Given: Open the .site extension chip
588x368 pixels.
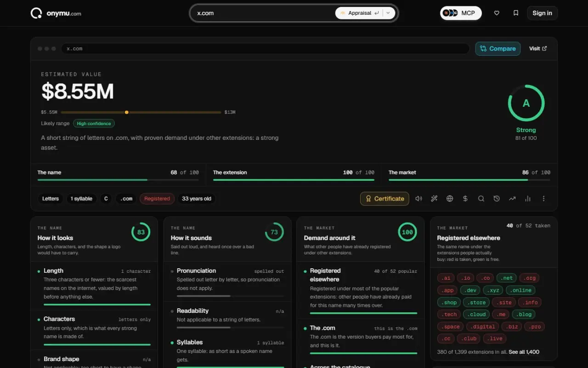Looking at the screenshot, I should (x=504, y=302).
